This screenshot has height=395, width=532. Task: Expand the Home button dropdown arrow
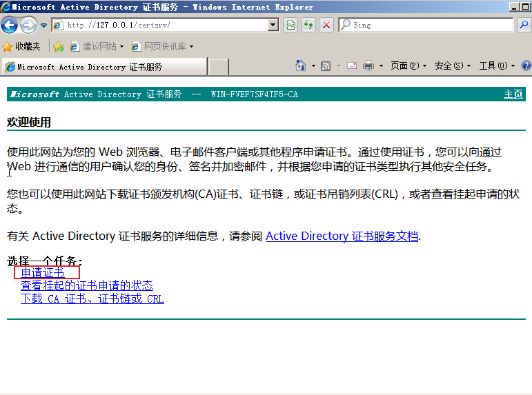pyautogui.click(x=313, y=65)
